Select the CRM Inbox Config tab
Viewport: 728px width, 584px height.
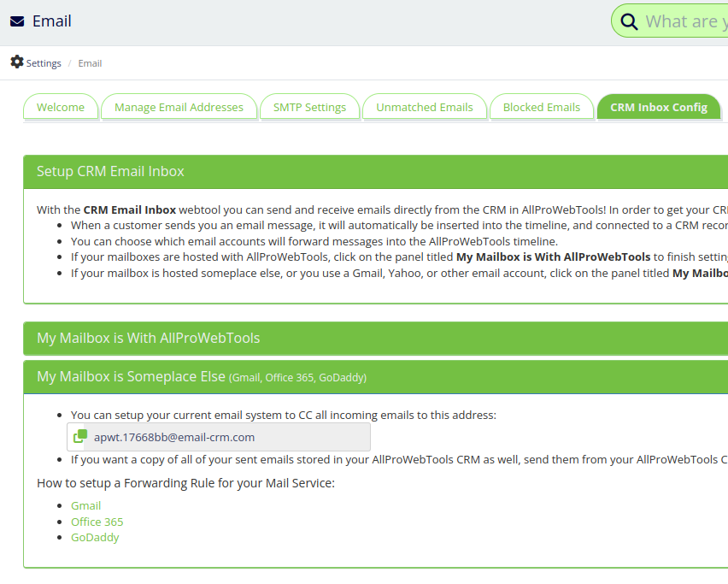(x=659, y=108)
